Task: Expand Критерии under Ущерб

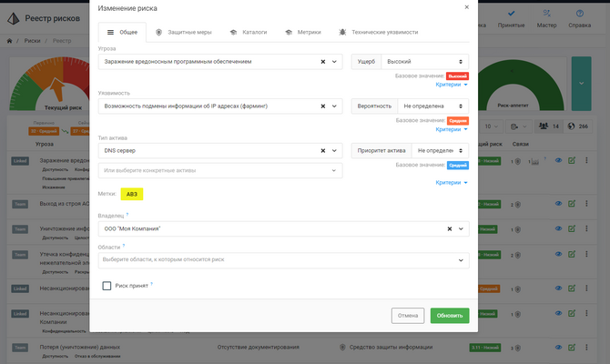Action: tap(452, 85)
